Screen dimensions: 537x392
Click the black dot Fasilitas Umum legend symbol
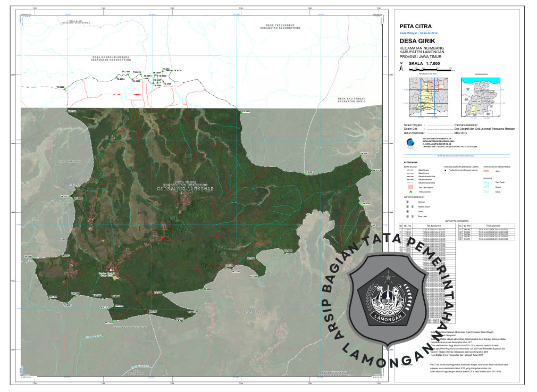click(446, 170)
